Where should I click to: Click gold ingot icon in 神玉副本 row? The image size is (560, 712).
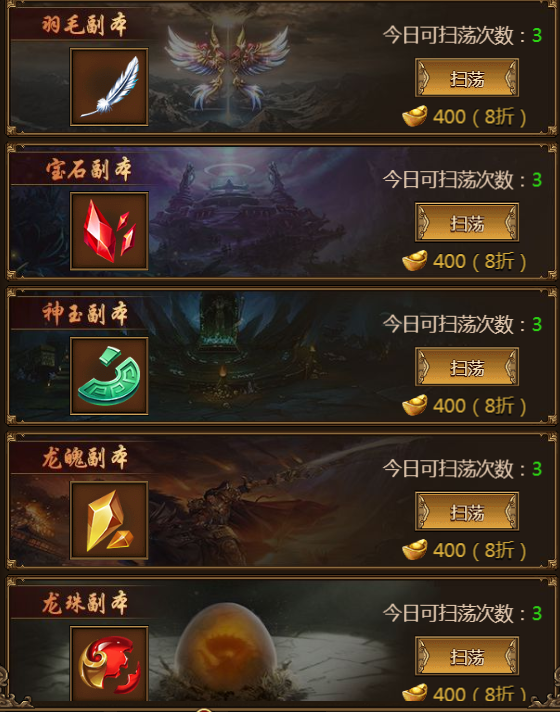point(414,405)
